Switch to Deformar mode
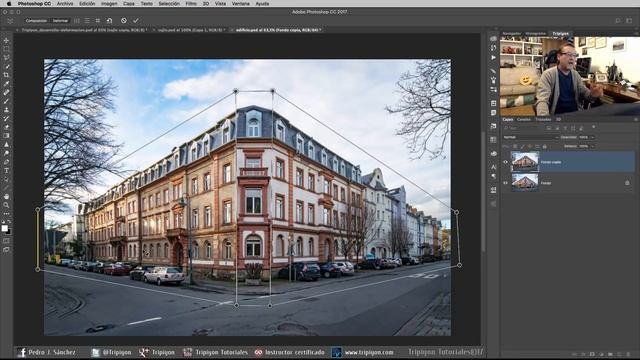640x360 pixels. click(60, 20)
